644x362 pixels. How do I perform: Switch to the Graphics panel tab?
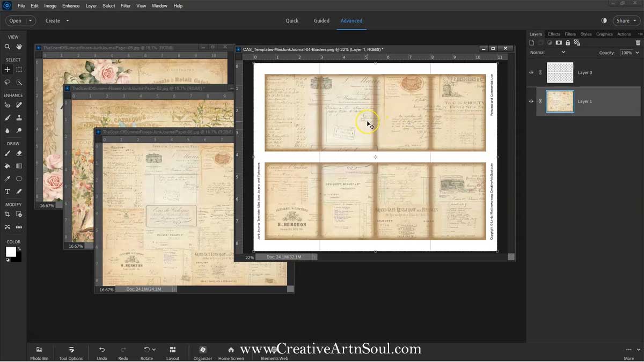click(604, 34)
